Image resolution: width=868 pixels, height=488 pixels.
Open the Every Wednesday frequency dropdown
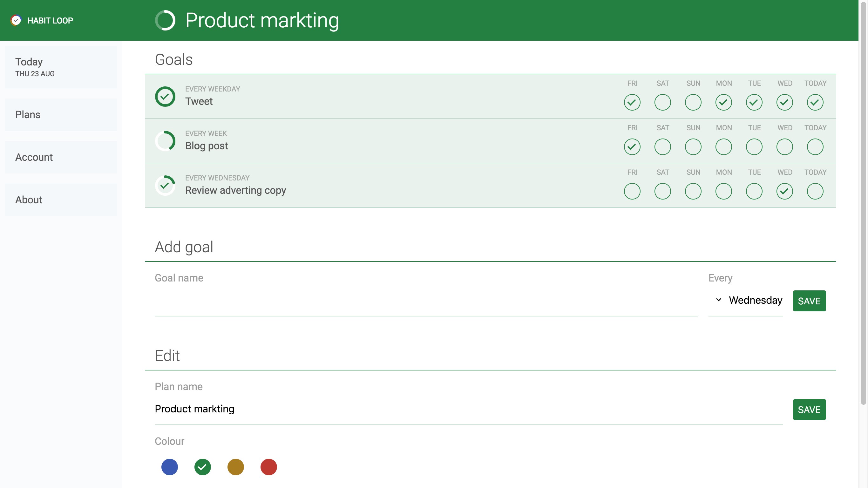755,300
